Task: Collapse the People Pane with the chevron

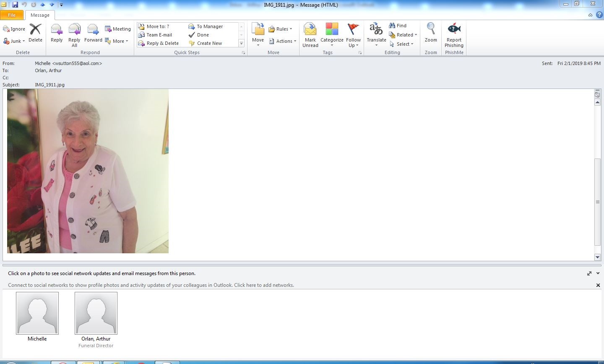Action: click(x=598, y=273)
